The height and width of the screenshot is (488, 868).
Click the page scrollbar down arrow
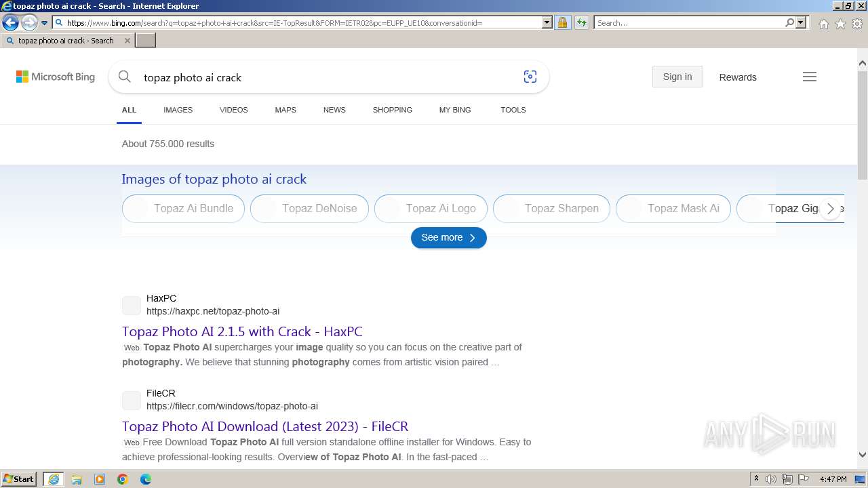(863, 455)
